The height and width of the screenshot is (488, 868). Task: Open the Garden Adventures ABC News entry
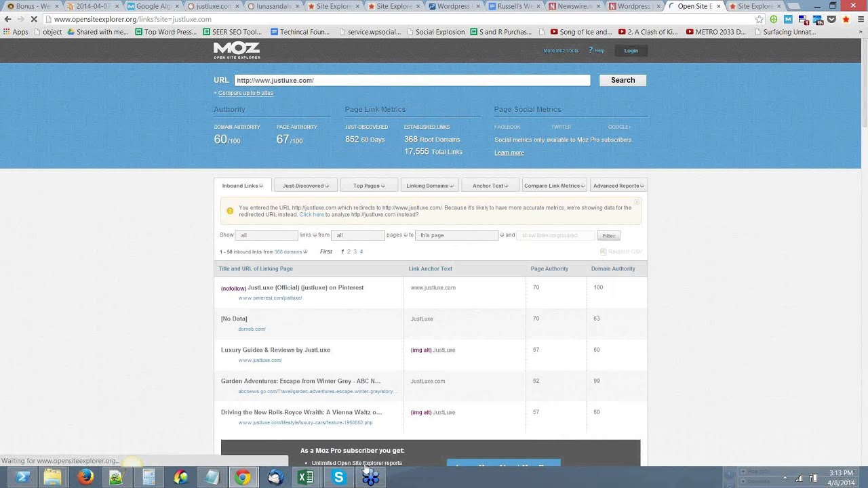coord(300,381)
